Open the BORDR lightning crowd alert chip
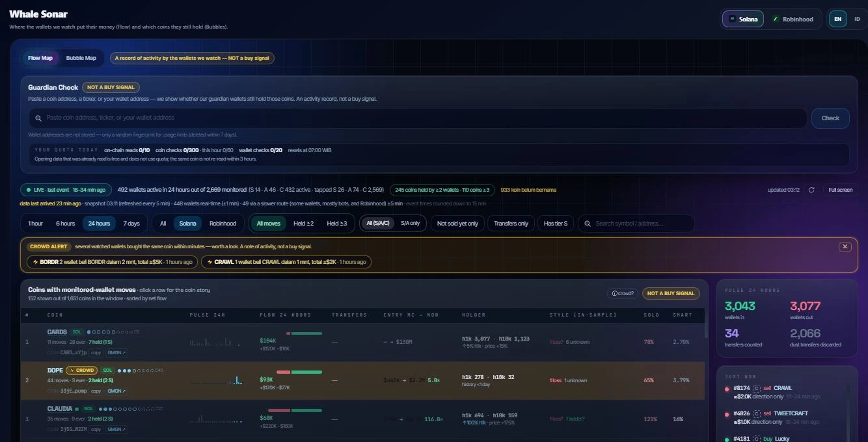This screenshot has height=442, width=868. pyautogui.click(x=112, y=261)
